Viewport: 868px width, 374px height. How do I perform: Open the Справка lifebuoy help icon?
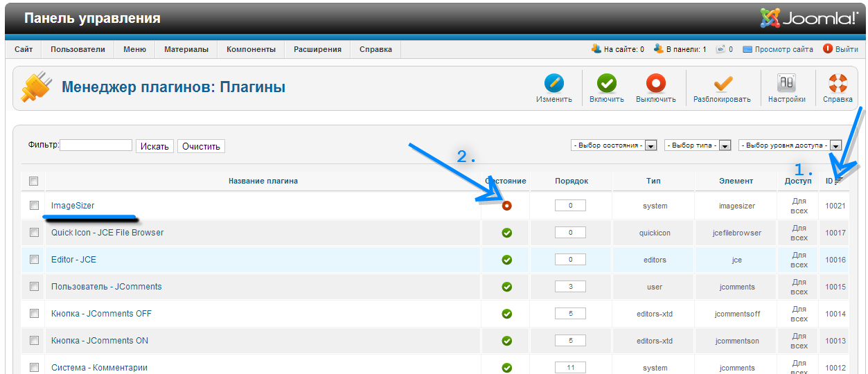pos(838,84)
